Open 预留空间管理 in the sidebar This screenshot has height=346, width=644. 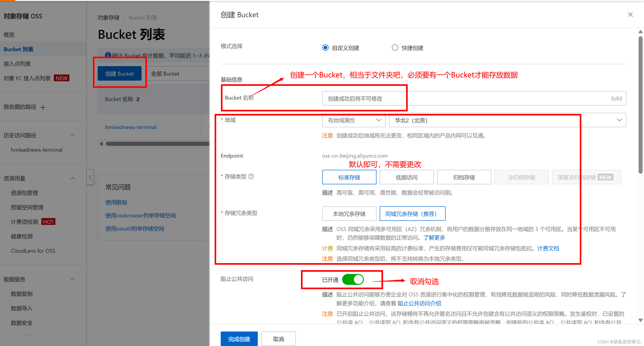coord(27,207)
